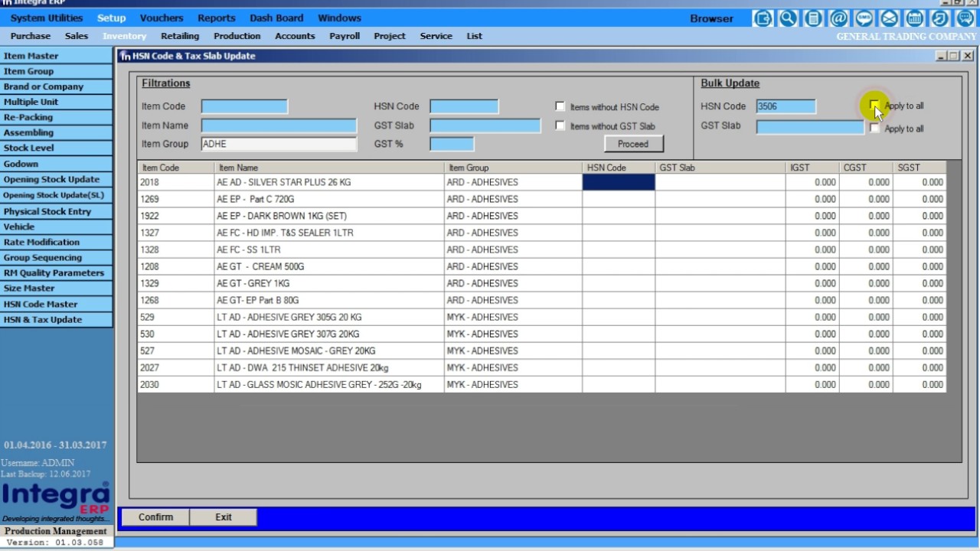Open Multiple Unit in sidebar

tap(57, 102)
